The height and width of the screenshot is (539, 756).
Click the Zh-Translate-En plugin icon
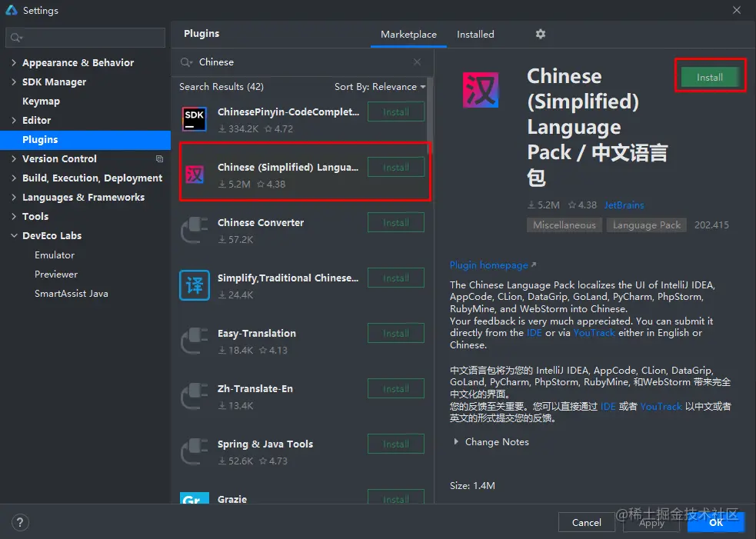(195, 396)
